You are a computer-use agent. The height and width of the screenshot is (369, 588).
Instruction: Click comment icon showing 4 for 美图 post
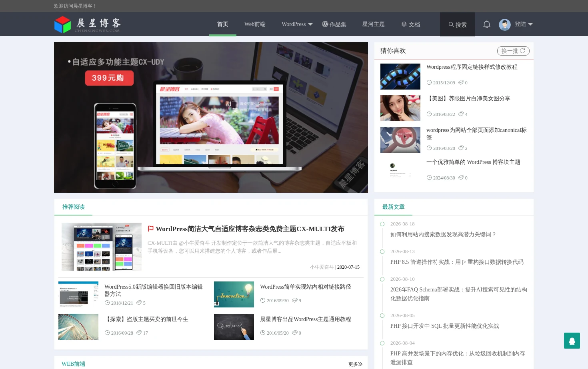tap(461, 114)
